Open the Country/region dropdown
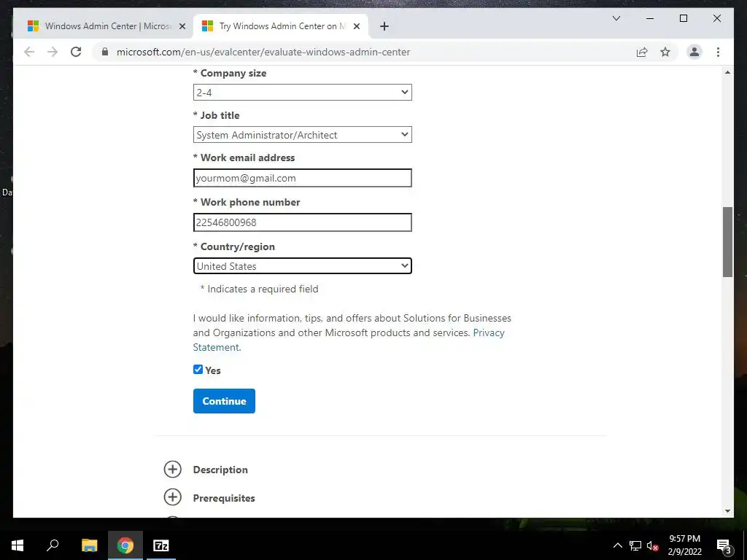The width and height of the screenshot is (747, 560). point(303,266)
